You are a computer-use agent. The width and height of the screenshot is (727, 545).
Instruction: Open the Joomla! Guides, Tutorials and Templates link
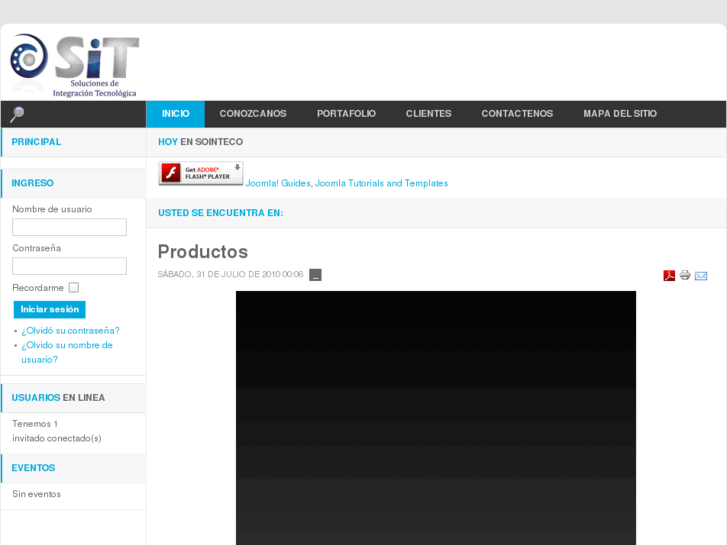(346, 183)
